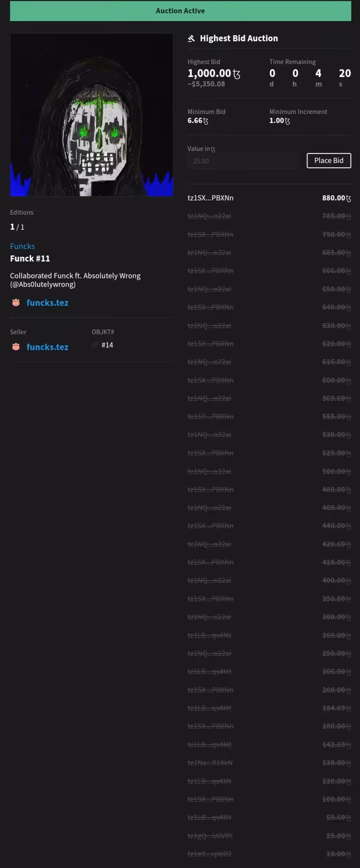Click the link icon beside OBJKT #14
This screenshot has height=868, width=360.
click(x=95, y=345)
